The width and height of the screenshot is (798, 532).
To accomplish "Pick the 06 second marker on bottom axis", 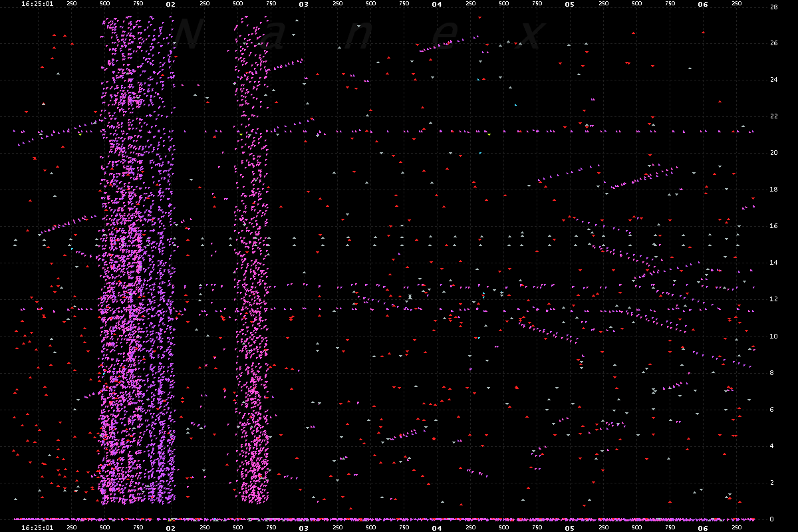I will point(703,527).
